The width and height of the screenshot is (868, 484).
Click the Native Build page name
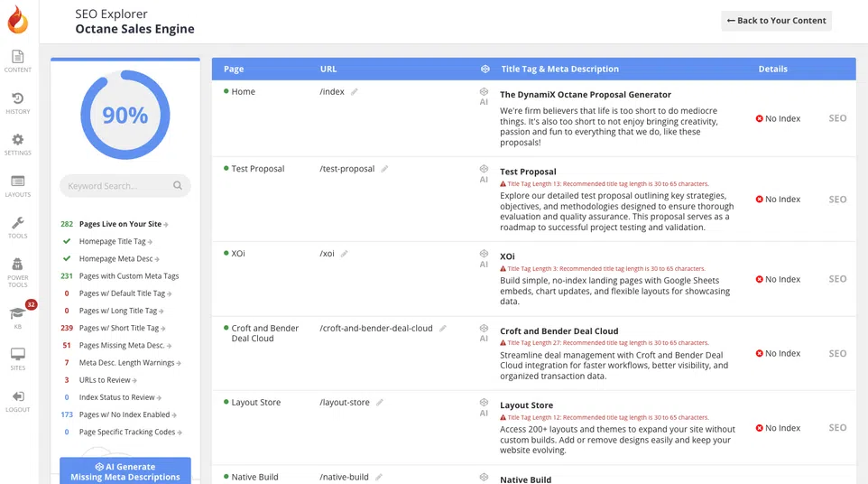click(x=254, y=478)
